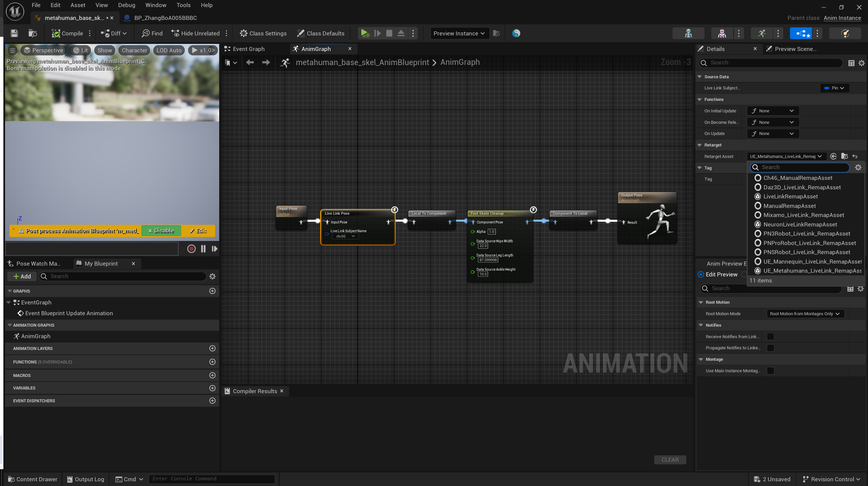Select Mixamo_LiveLink_RemapAsset from the list
The height and width of the screenshot is (486, 868).
click(803, 215)
